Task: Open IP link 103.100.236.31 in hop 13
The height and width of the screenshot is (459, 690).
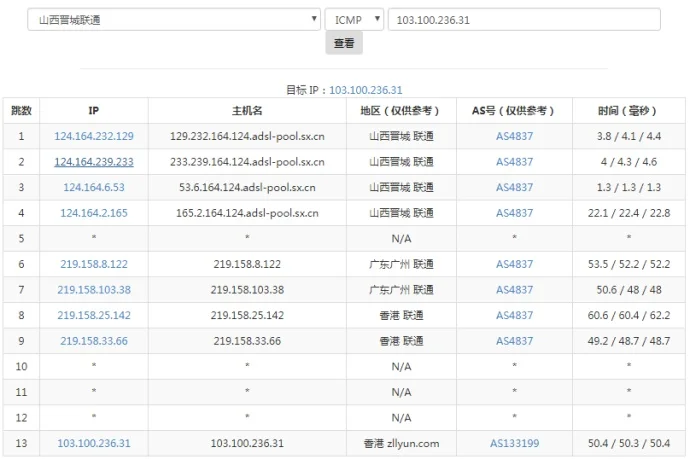Action: point(94,443)
